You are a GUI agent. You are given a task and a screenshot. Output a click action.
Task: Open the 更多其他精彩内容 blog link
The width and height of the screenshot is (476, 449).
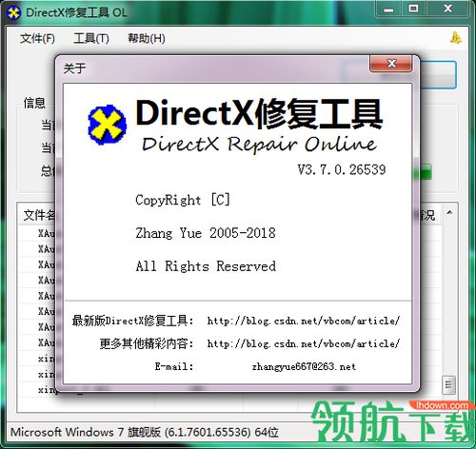pyautogui.click(x=304, y=343)
